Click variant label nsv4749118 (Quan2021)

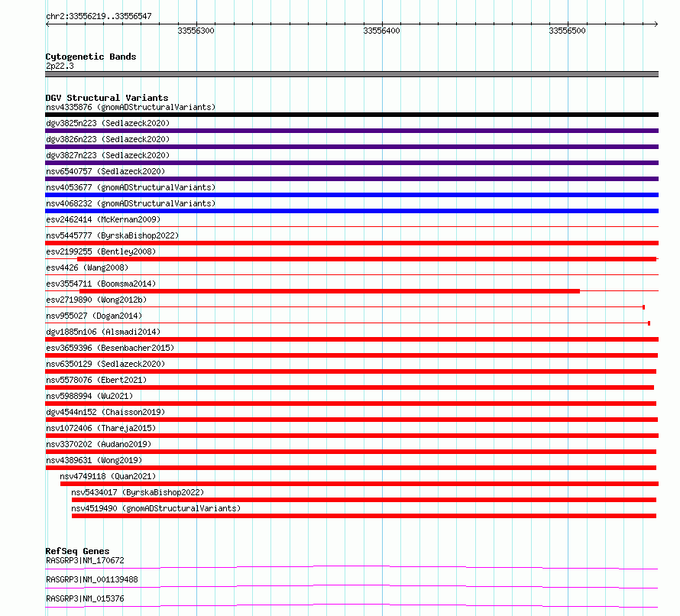point(108,476)
